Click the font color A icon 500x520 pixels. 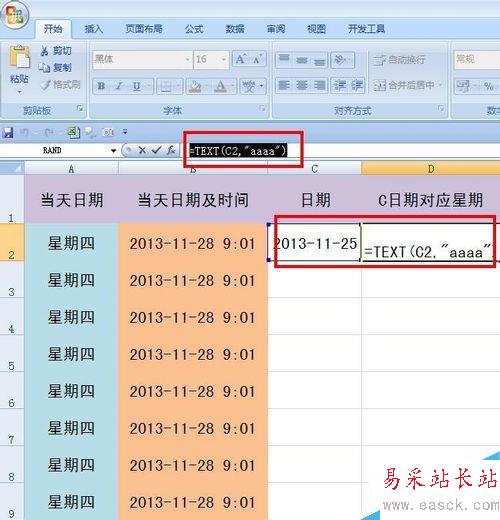(x=220, y=86)
